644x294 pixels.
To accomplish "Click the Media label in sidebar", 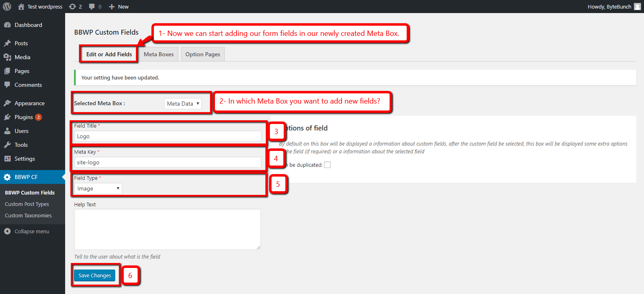I will [x=22, y=57].
